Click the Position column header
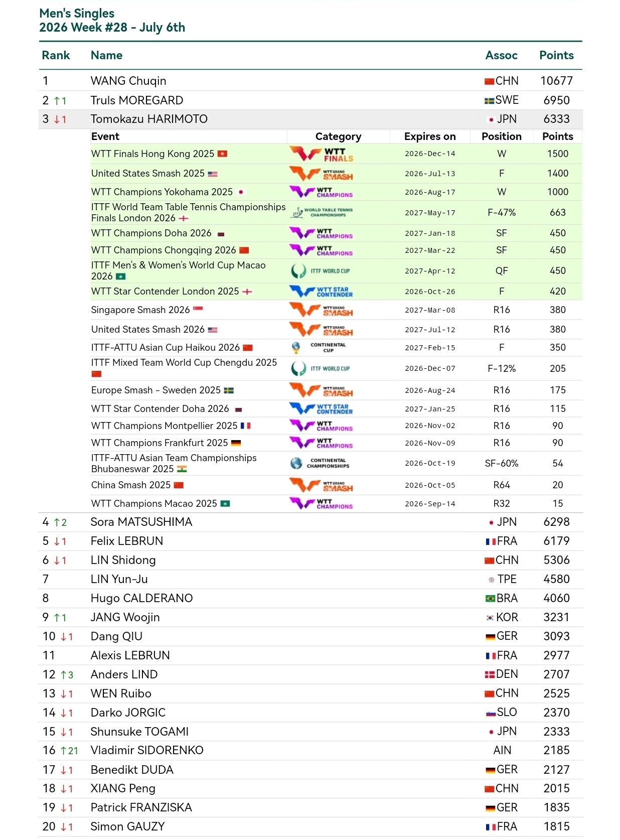The width and height of the screenshot is (620, 840). click(502, 136)
